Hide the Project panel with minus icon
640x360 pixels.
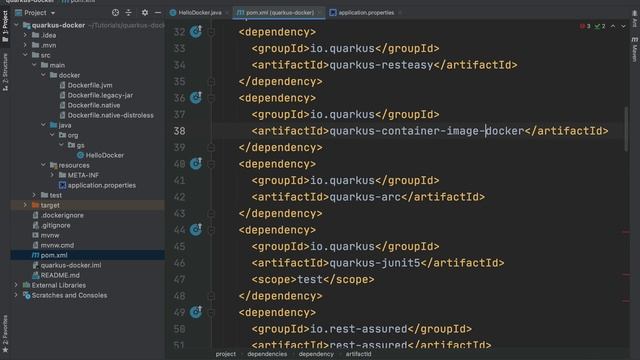point(158,13)
